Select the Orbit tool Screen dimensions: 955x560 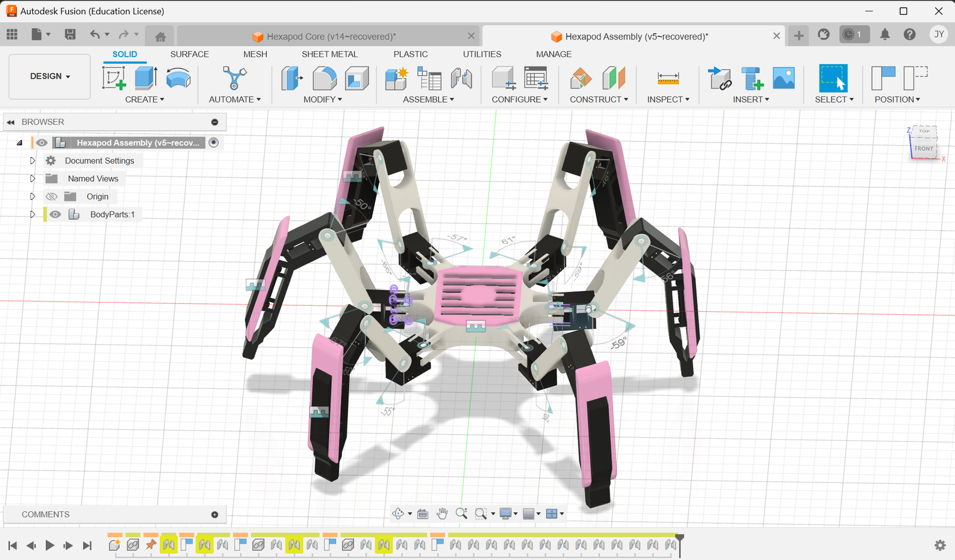(x=397, y=513)
